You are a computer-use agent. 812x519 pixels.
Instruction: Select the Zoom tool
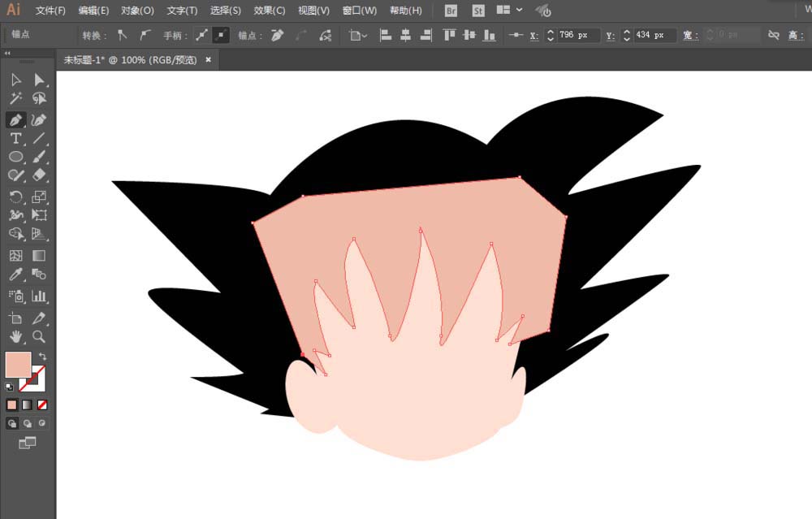tap(39, 337)
